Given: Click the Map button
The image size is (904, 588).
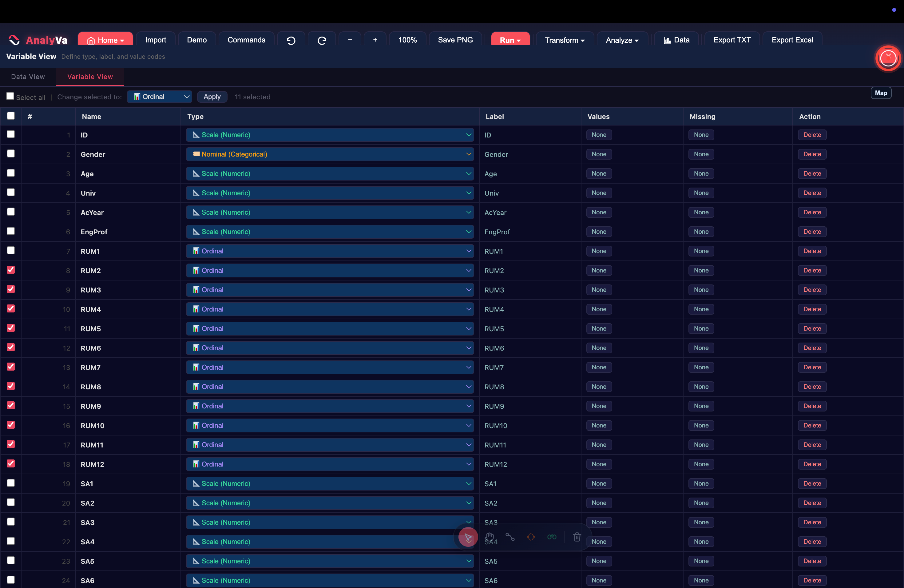Looking at the screenshot, I should point(881,93).
